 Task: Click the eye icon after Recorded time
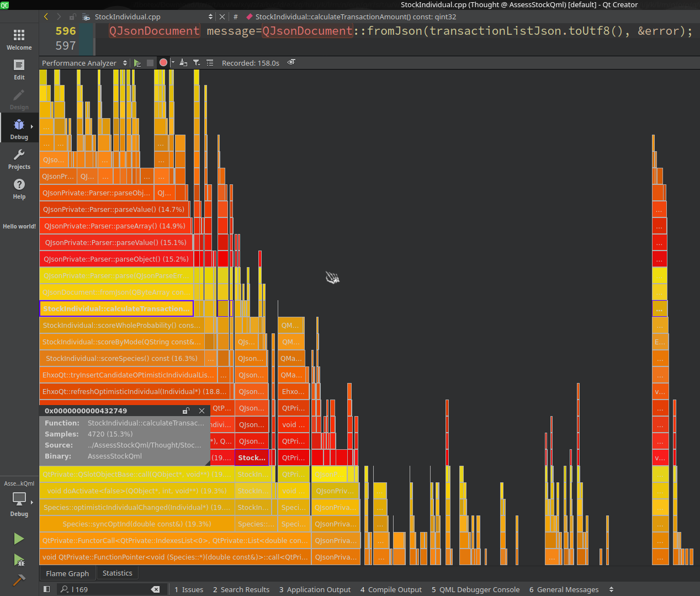[291, 62]
